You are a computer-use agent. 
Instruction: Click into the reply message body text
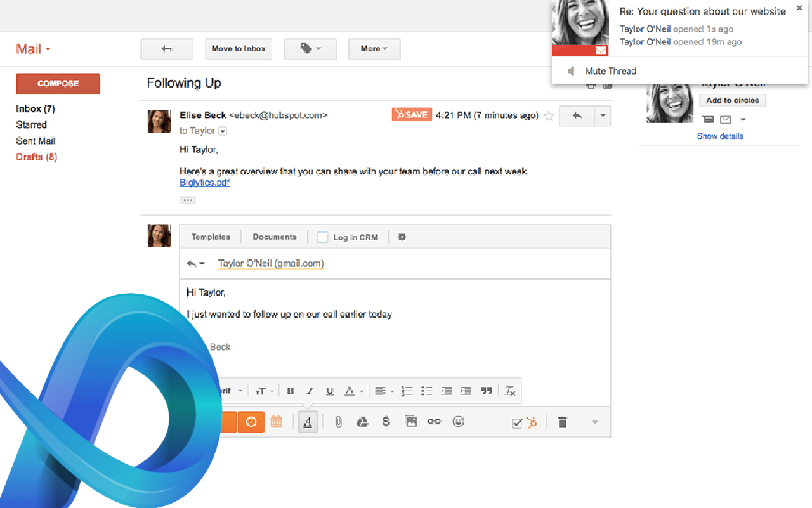click(289, 314)
